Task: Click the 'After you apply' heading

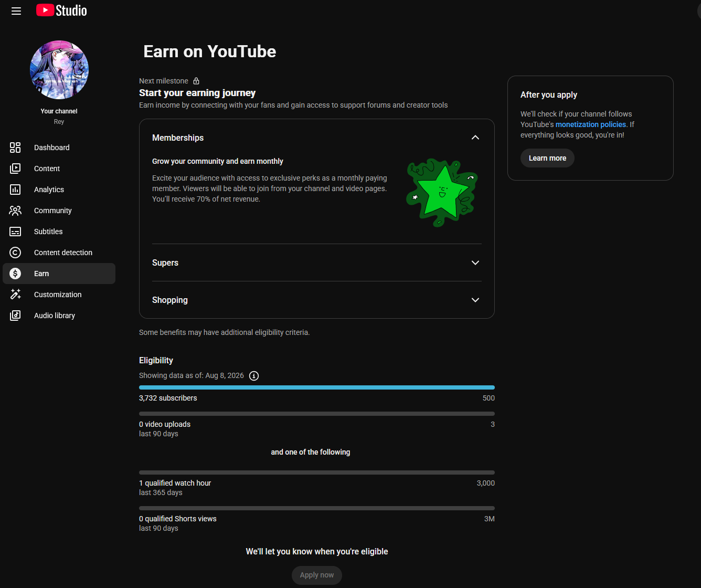Action: [549, 94]
